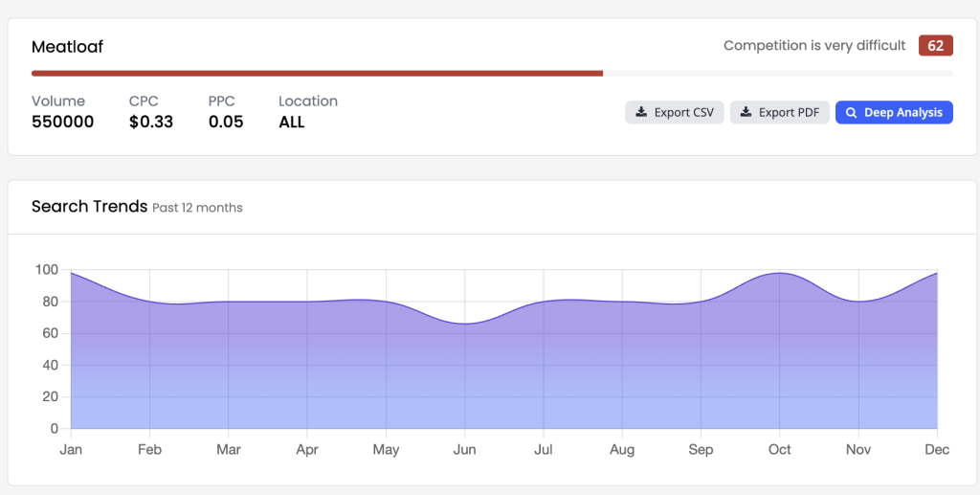The height and width of the screenshot is (495, 980).
Task: Click the Oct peak on the trends chart
Action: [779, 273]
